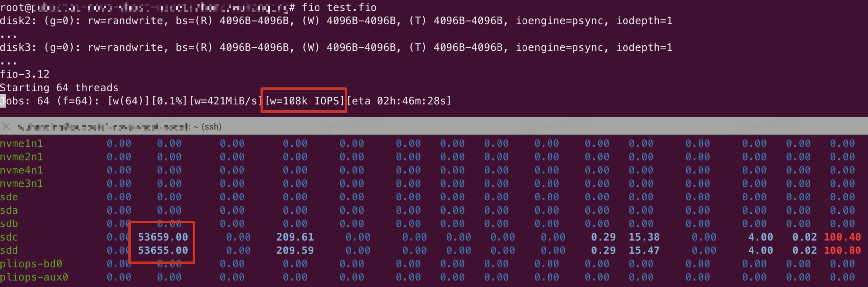Click the ssh pane title bar
The image size is (868, 287).
pyautogui.click(x=434, y=126)
